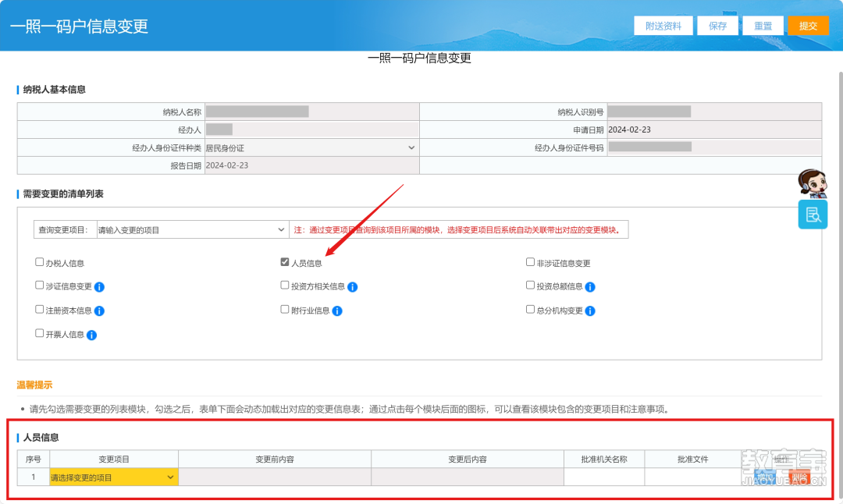
Task: Check the 非涉证信息变更 checkbox
Action: pyautogui.click(x=530, y=261)
